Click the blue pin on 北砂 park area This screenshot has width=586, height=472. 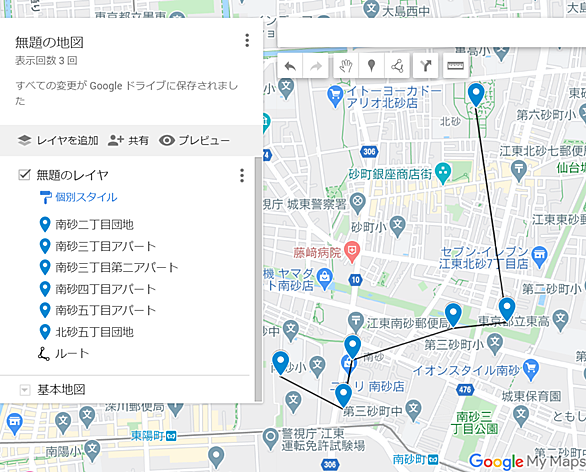pyautogui.click(x=476, y=94)
